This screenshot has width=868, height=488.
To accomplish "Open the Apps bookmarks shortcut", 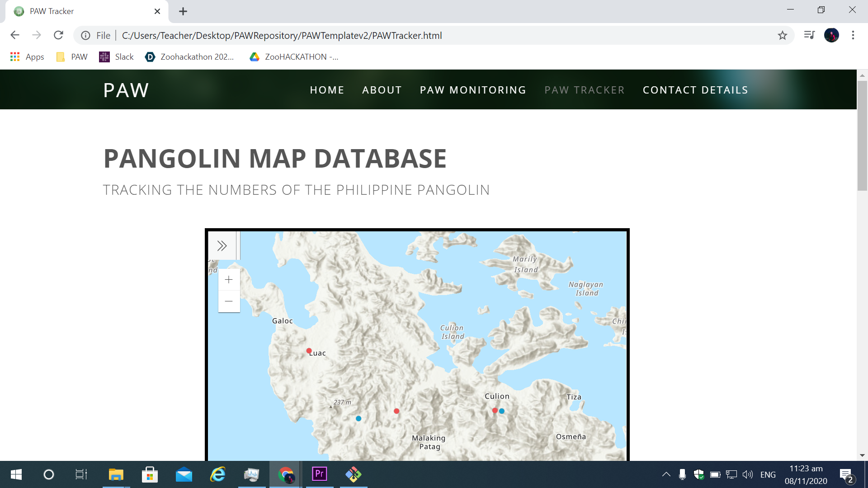I will [27, 57].
